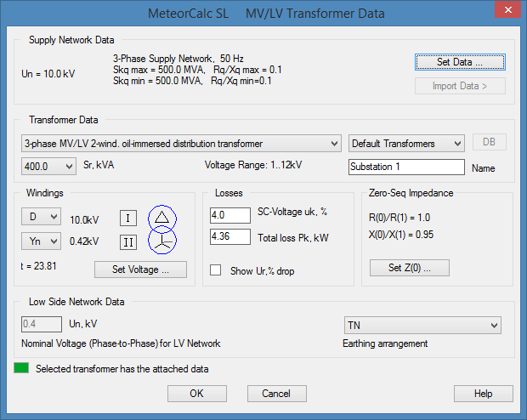Image resolution: width=527 pixels, height=420 pixels.
Task: Click the disabled Import Data button
Action: [x=460, y=86]
